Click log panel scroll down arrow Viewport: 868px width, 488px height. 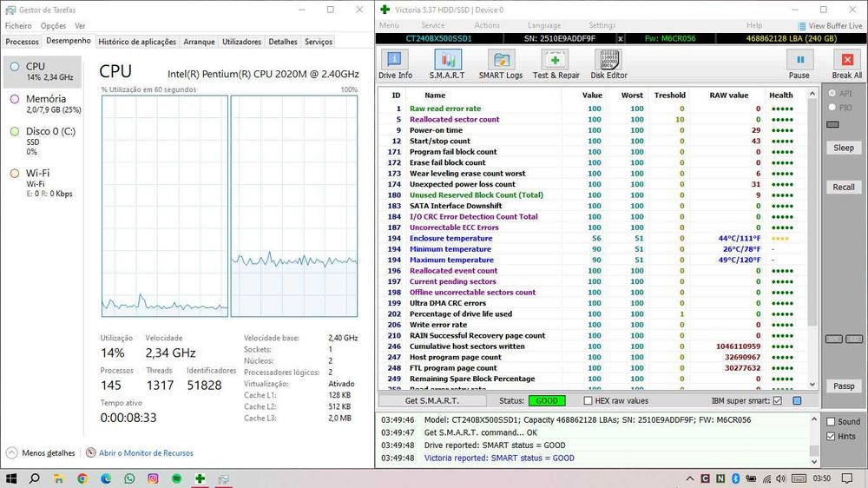(814, 461)
